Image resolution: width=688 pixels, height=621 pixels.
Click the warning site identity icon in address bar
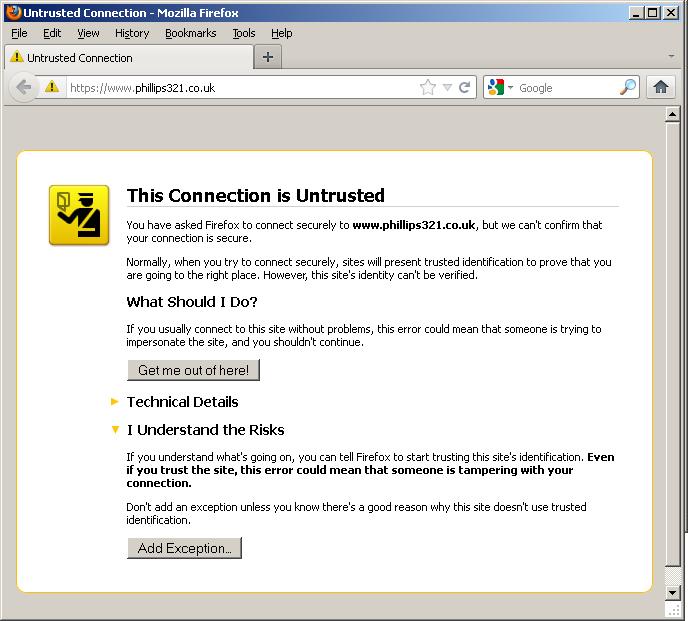(52, 87)
